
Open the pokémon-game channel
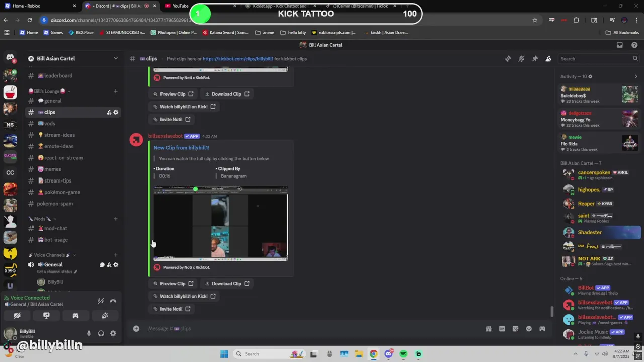coord(72,192)
